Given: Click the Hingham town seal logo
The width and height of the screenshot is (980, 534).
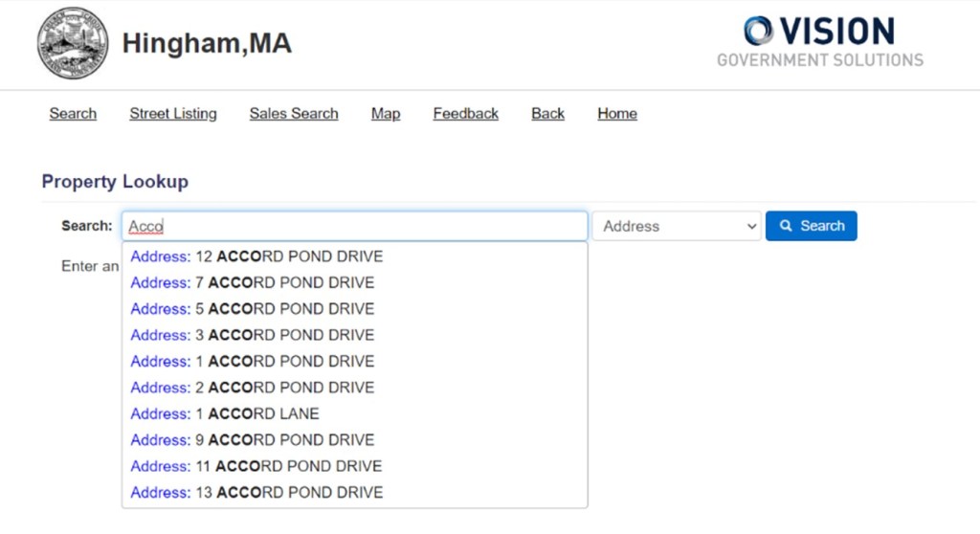Looking at the screenshot, I should 73,43.
